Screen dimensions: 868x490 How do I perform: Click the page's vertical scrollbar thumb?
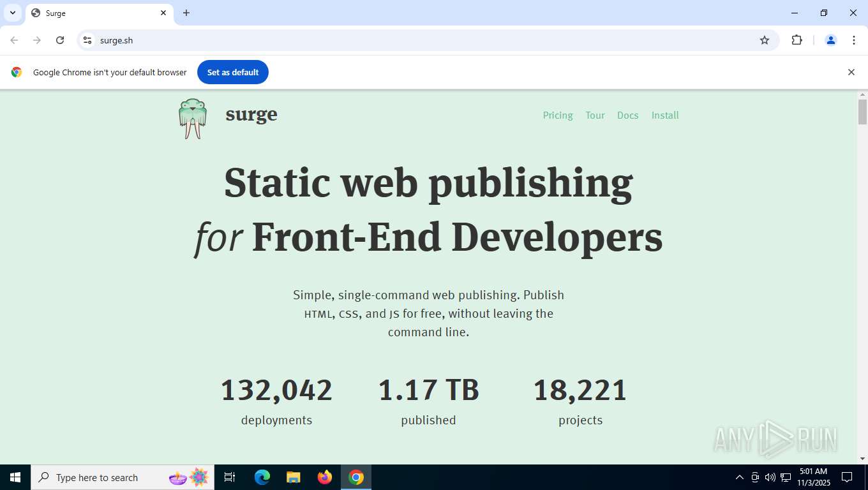(862, 112)
